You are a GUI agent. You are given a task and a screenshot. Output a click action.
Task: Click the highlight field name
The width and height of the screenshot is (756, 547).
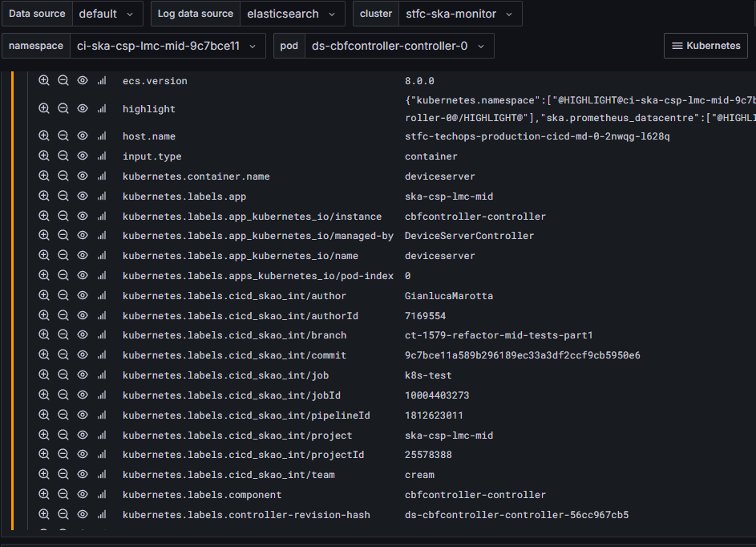149,109
